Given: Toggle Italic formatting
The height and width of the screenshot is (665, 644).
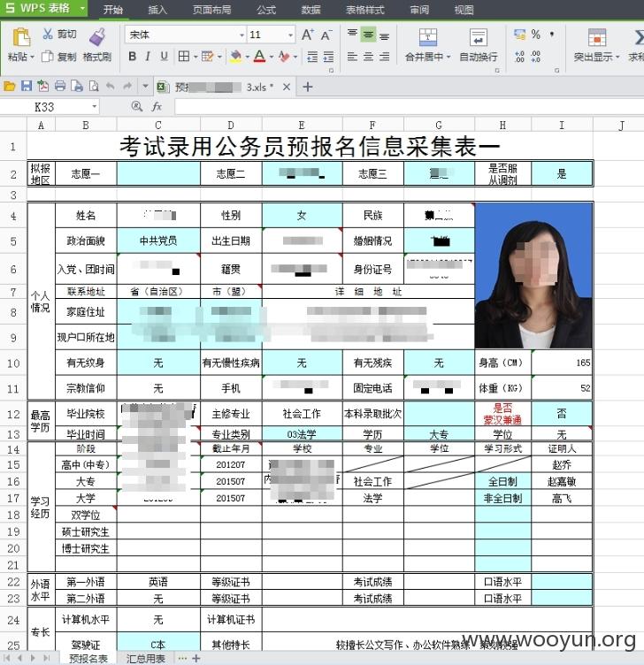Looking at the screenshot, I should pos(148,56).
